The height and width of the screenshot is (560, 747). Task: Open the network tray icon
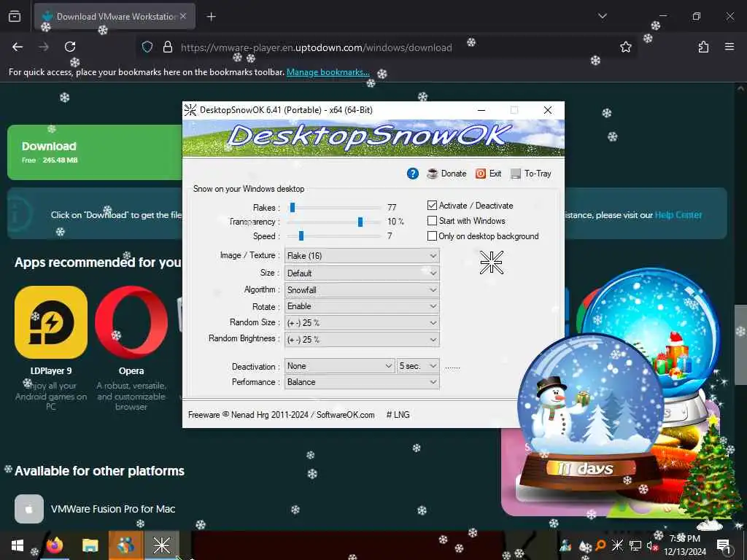(x=635, y=545)
